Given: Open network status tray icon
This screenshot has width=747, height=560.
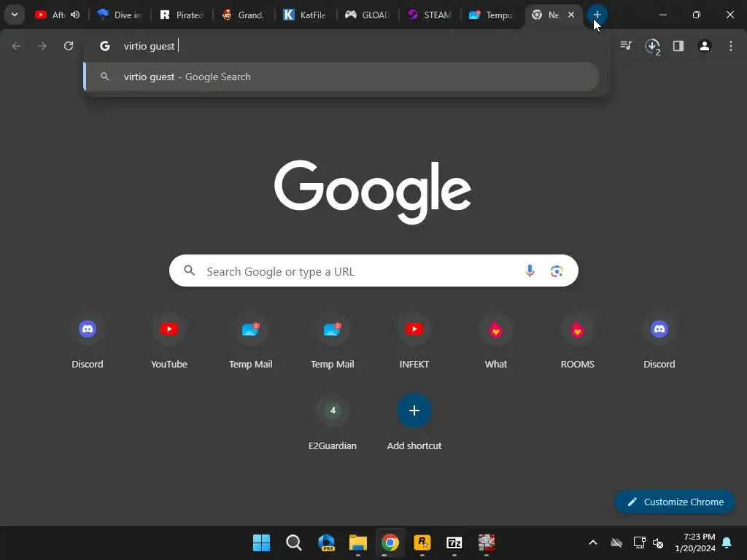Looking at the screenshot, I should 639,542.
